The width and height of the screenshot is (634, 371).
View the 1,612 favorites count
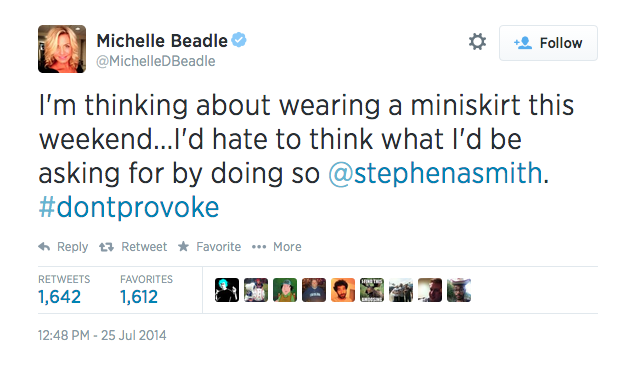[x=139, y=297]
